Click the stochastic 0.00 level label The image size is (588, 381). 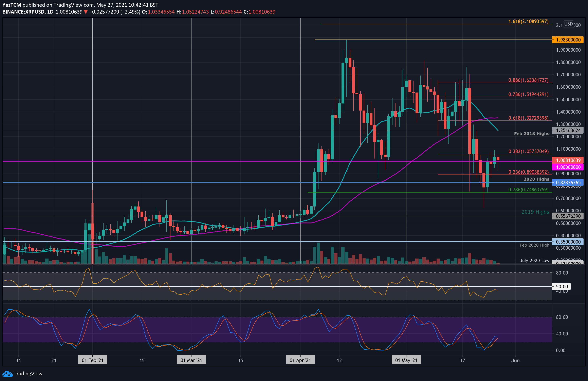[561, 350]
